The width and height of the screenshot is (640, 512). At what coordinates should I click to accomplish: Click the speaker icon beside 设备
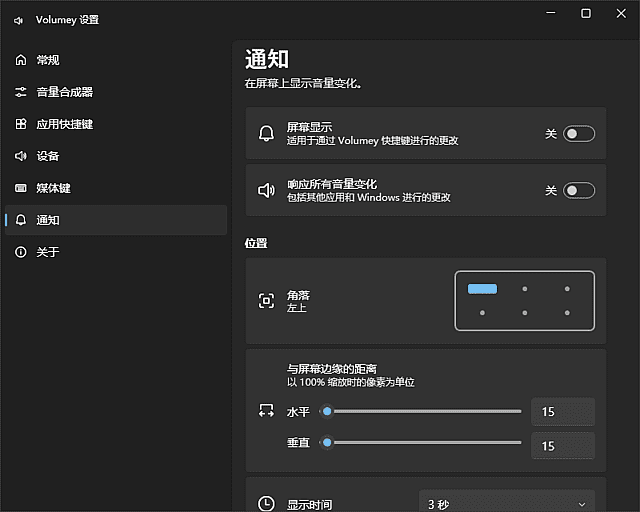[21, 156]
